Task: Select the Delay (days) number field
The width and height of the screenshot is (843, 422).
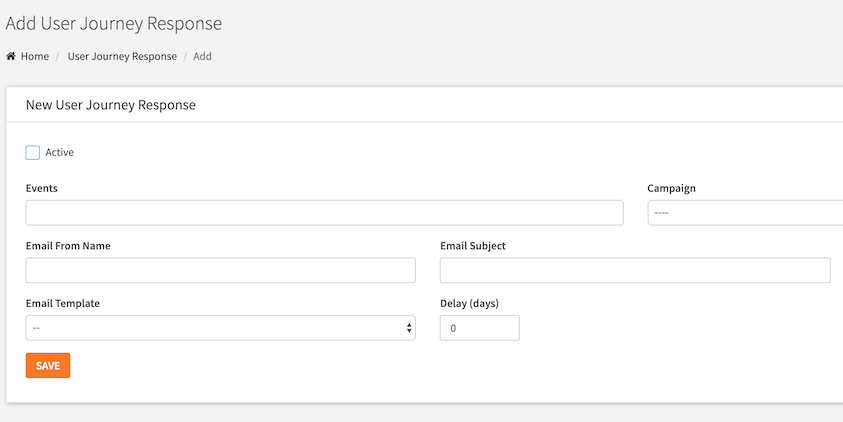Action: coord(480,328)
